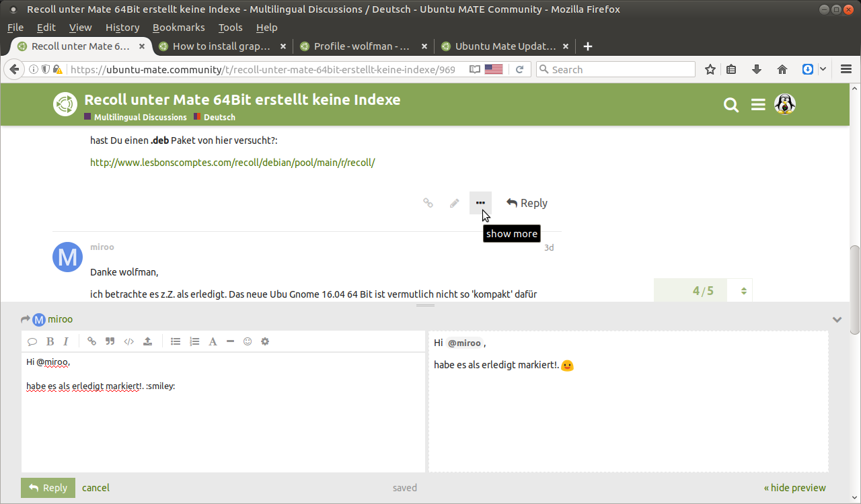Viewport: 861px width, 504px height.
Task: Click the upload icon in the editor toolbar
Action: point(148,341)
